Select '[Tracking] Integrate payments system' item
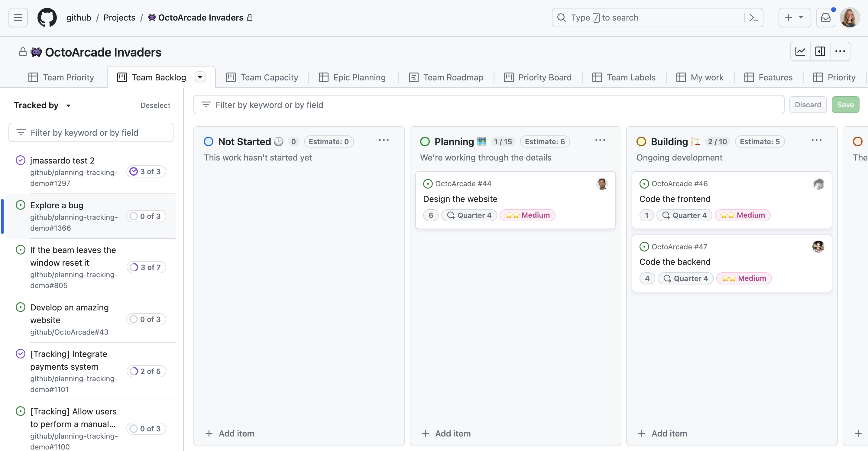The height and width of the screenshot is (451, 868). [x=68, y=360]
